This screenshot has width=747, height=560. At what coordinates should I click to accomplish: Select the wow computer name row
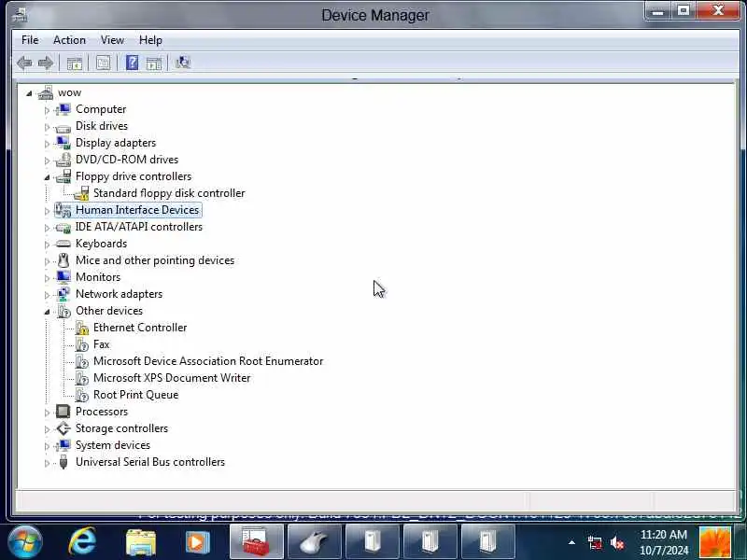coord(69,92)
